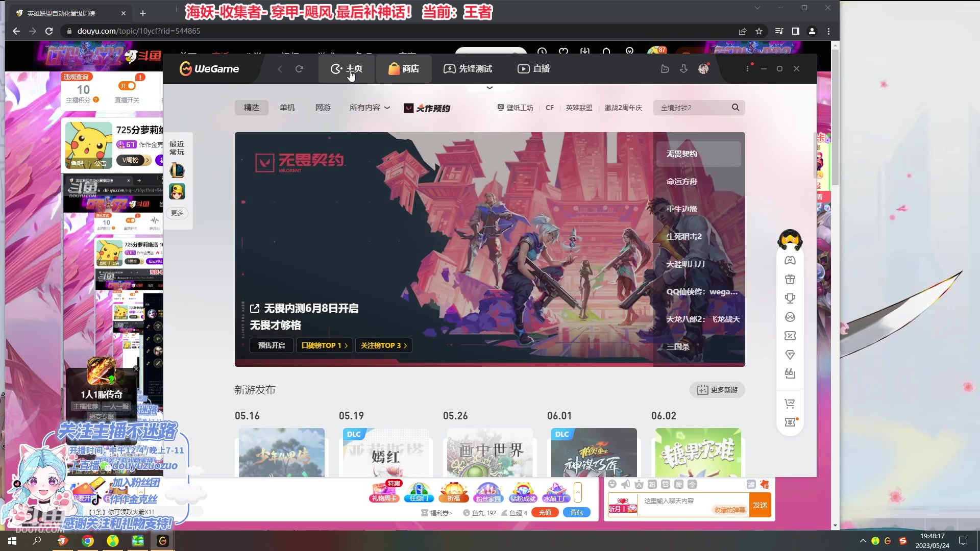This screenshot has height=551, width=980.
Task: Open the 激战2周年庆 link
Action: (623, 108)
